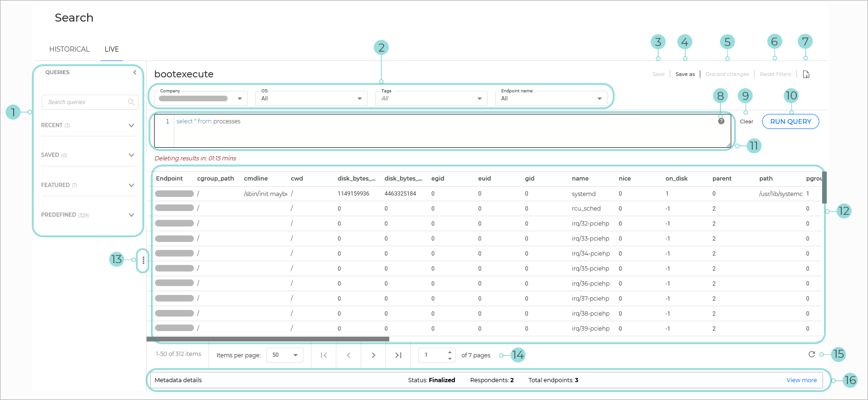The width and height of the screenshot is (868, 400).
Task: Collapse the Queries side panel
Action: point(135,72)
